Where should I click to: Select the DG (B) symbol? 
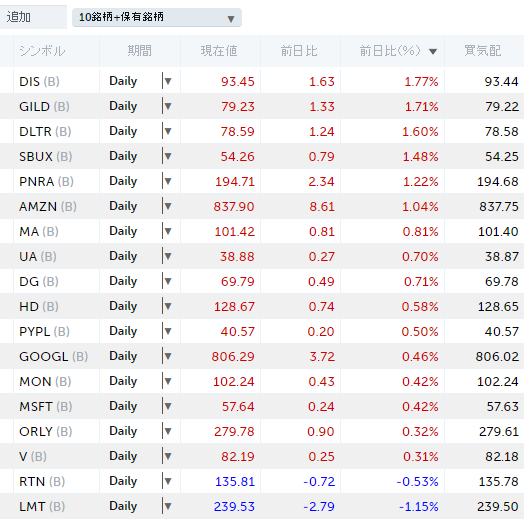coord(39,281)
